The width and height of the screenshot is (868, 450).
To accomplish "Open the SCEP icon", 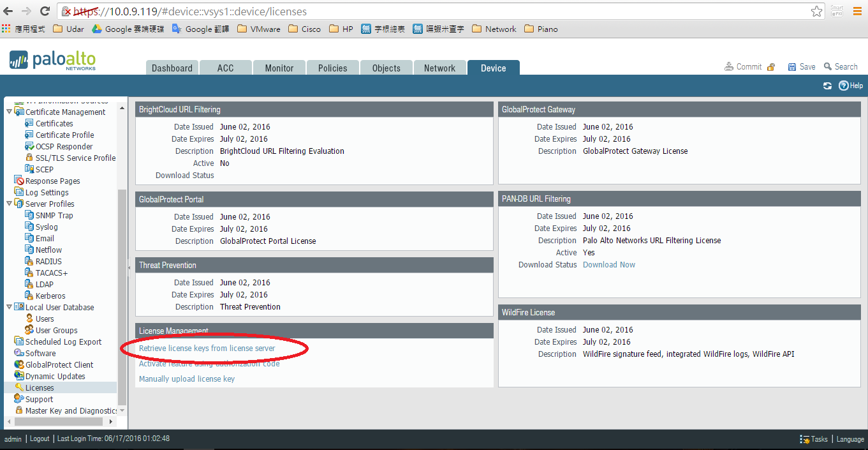I will (29, 169).
